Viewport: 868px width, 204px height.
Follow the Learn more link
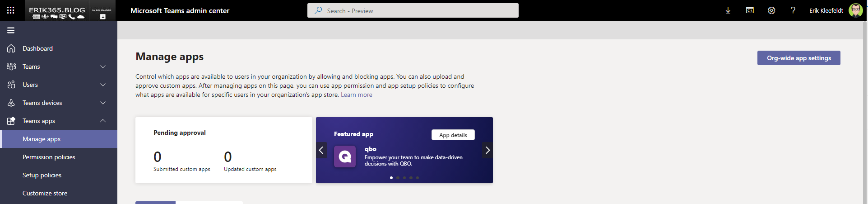356,95
